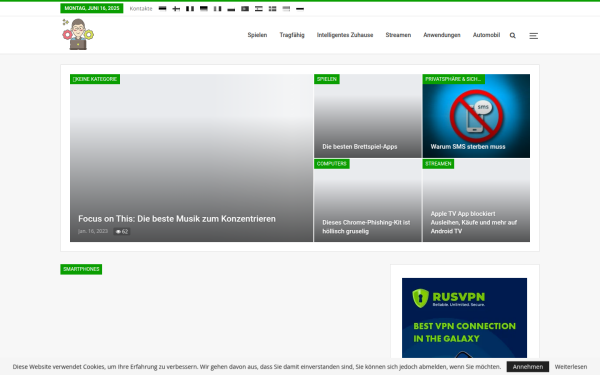Select the tenth language flag after Kontakte
Image resolution: width=600 pixels, height=375 pixels.
click(286, 8)
